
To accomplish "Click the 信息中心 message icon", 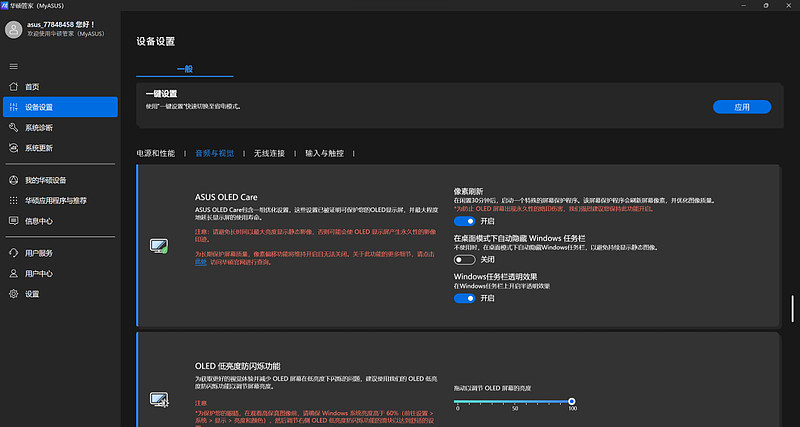I will pos(14,221).
